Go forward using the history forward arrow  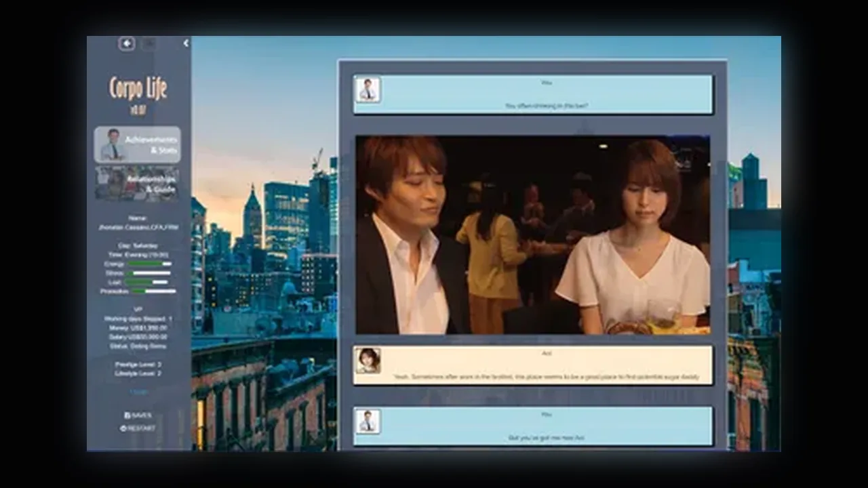pos(149,43)
